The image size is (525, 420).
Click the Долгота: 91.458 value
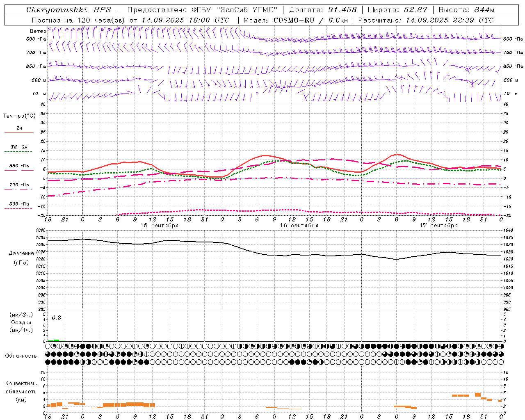323,10
